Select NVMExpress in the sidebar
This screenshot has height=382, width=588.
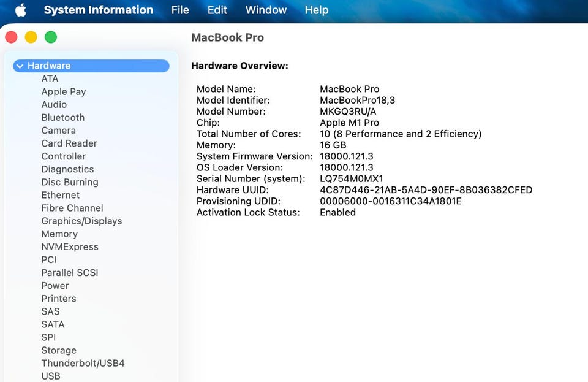[x=70, y=247]
